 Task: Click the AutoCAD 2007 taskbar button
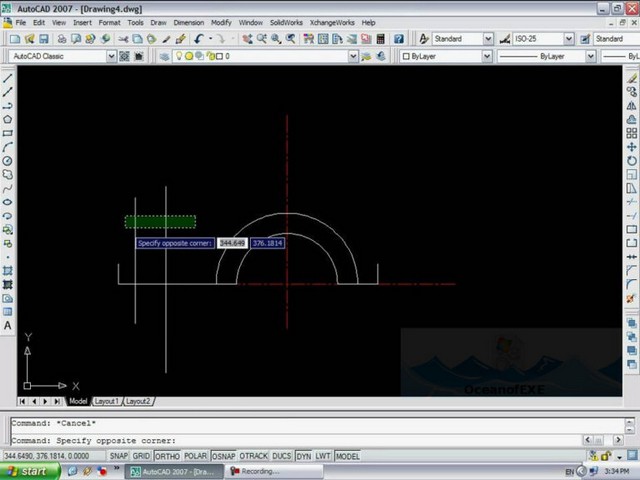[174, 471]
